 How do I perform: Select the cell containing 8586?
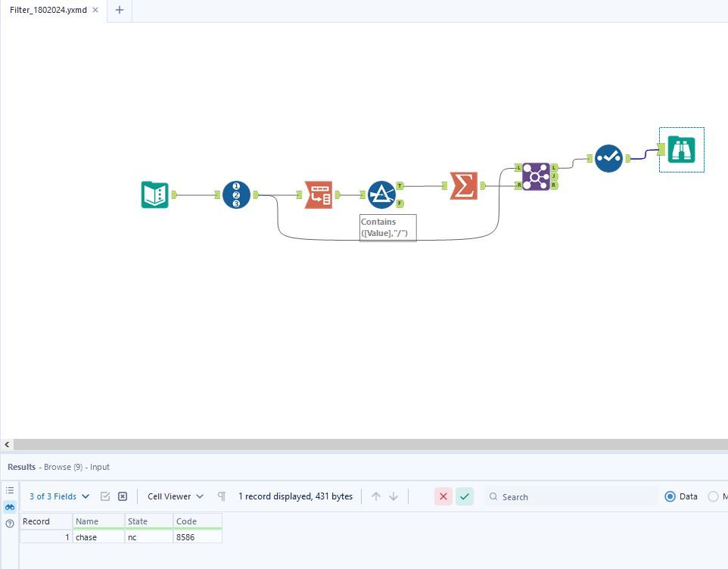[x=198, y=537]
